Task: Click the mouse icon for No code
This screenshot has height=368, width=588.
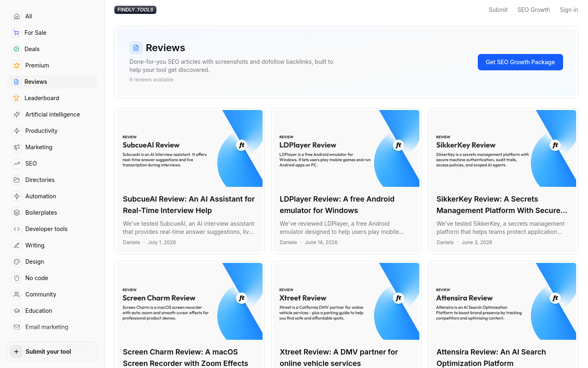Action: [17, 278]
